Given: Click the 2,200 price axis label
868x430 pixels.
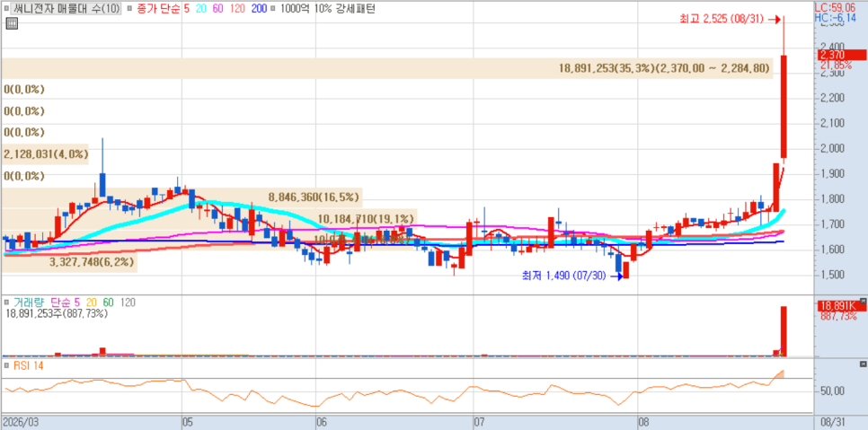Looking at the screenshot, I should pyautogui.click(x=833, y=98).
